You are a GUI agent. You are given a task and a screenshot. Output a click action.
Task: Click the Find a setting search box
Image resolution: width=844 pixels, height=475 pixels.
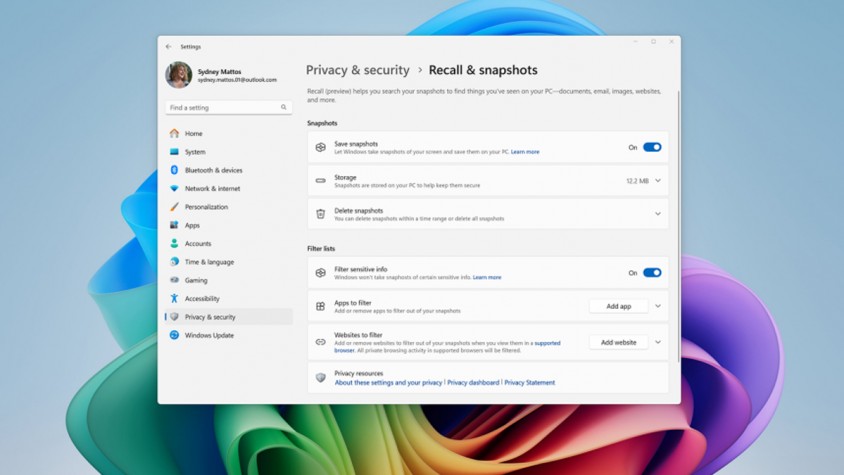229,107
